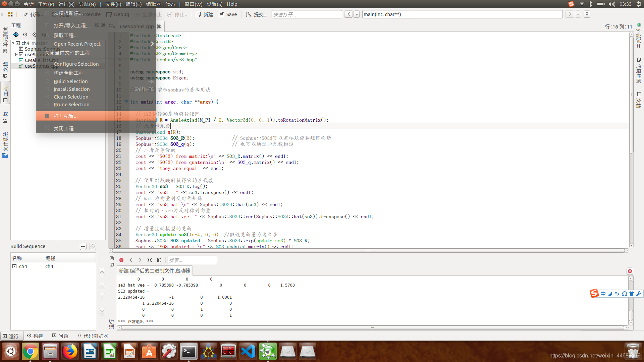Click the second gear icon in the project panel toolbar
Image resolution: width=644 pixels, height=362 pixels.
pos(35,35)
